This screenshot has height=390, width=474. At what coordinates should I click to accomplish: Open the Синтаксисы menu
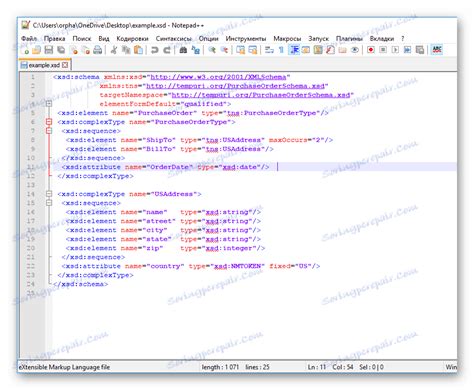click(x=173, y=39)
